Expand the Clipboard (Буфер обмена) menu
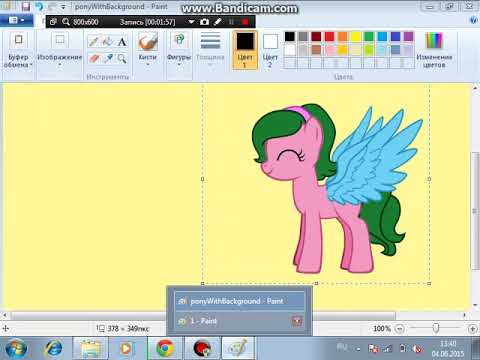The height and width of the screenshot is (360, 480). tap(18, 50)
